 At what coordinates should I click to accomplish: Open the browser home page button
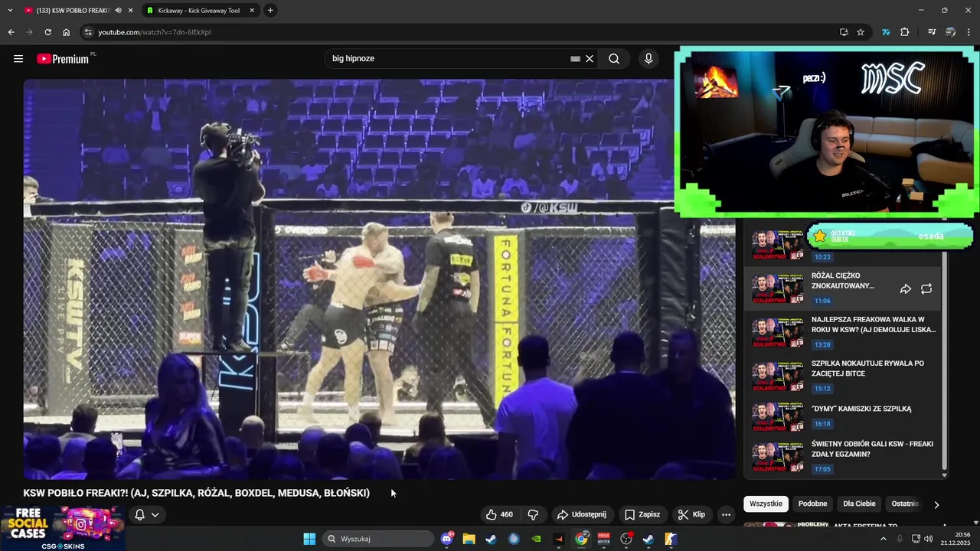pos(66,32)
